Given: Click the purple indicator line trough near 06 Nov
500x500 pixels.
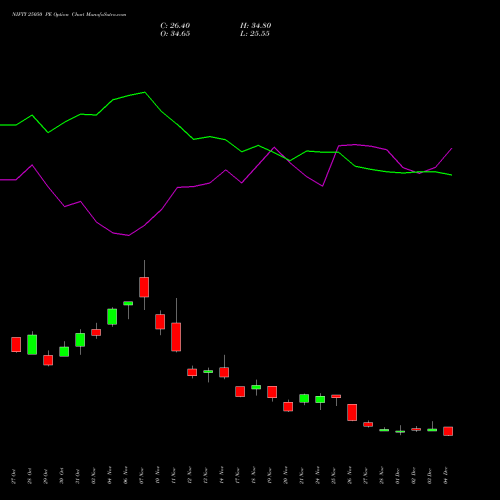Looking at the screenshot, I should click(x=128, y=235).
